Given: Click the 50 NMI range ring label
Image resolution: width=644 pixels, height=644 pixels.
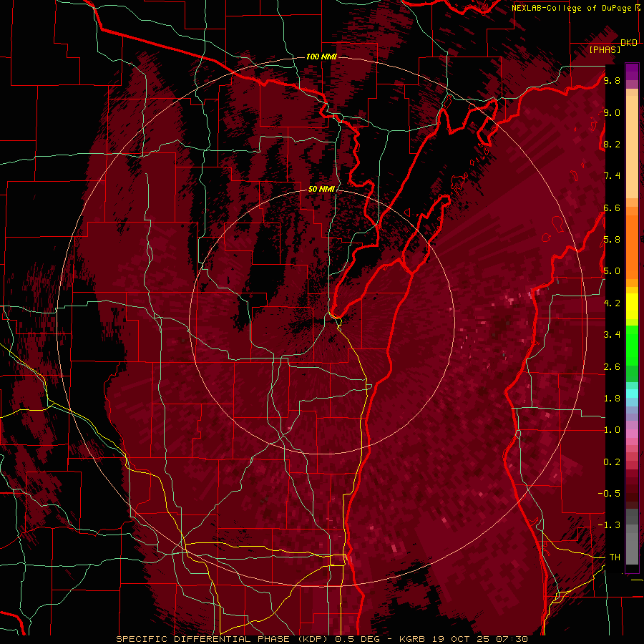Looking at the screenshot, I should (x=321, y=190).
